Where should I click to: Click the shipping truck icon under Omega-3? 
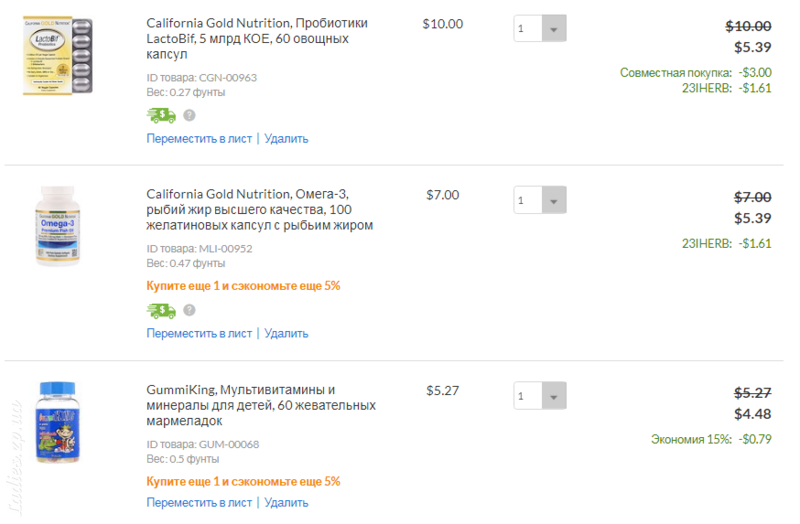coord(161,310)
